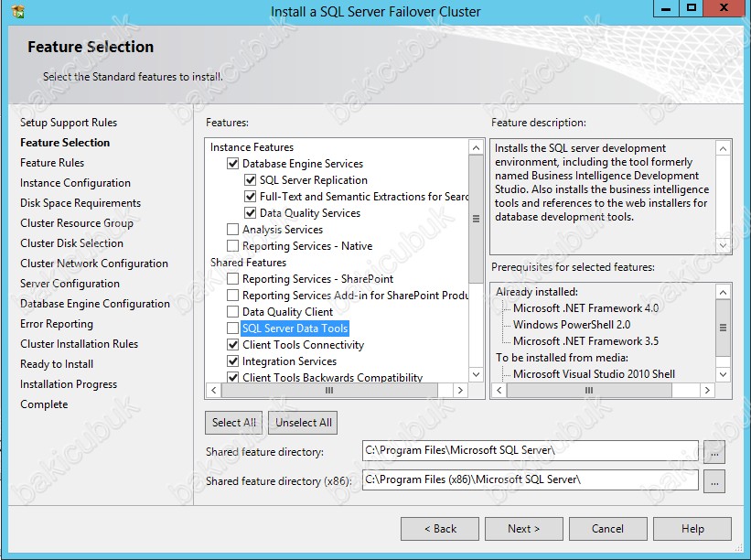Screen dimensions: 751x560
Task: Edit the Shared feature directory (x86) field
Action: 531,480
